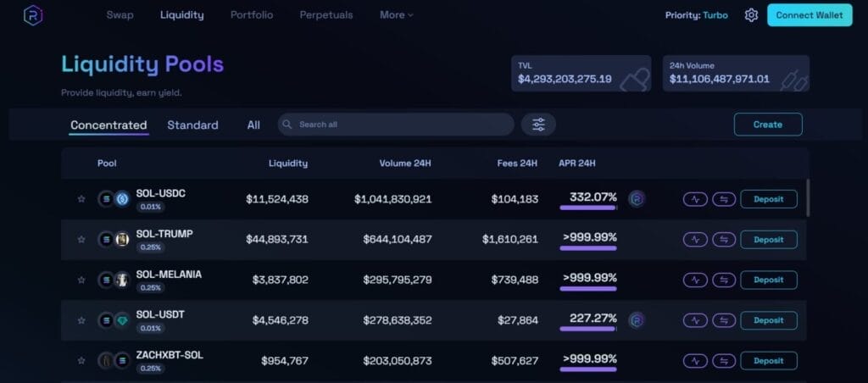
Task: Sort by the APR 24H column header
Action: coord(577,164)
